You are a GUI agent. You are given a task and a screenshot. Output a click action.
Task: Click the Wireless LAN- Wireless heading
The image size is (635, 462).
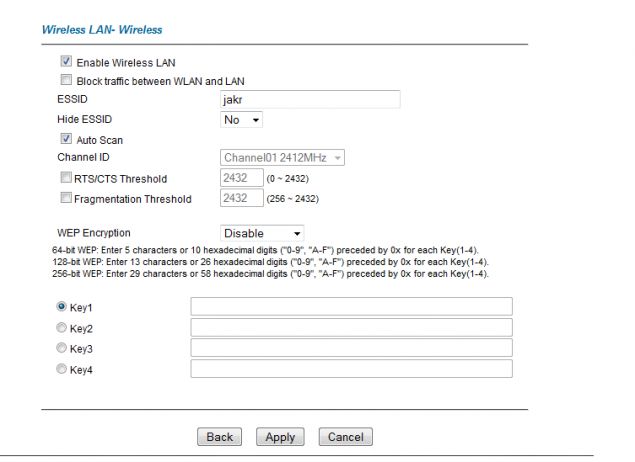coord(102,30)
